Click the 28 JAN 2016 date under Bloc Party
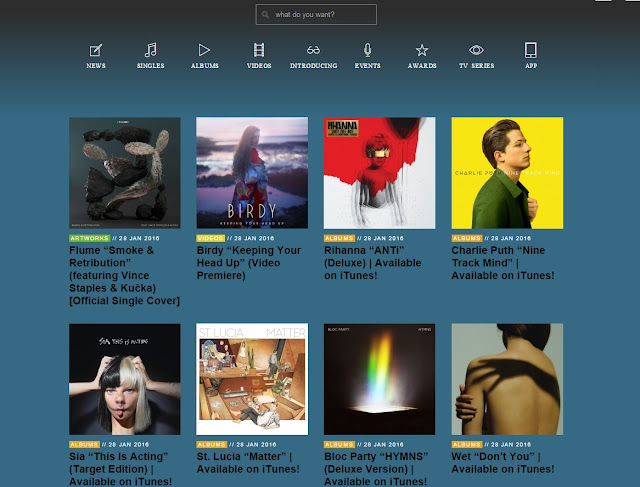 coord(383,445)
